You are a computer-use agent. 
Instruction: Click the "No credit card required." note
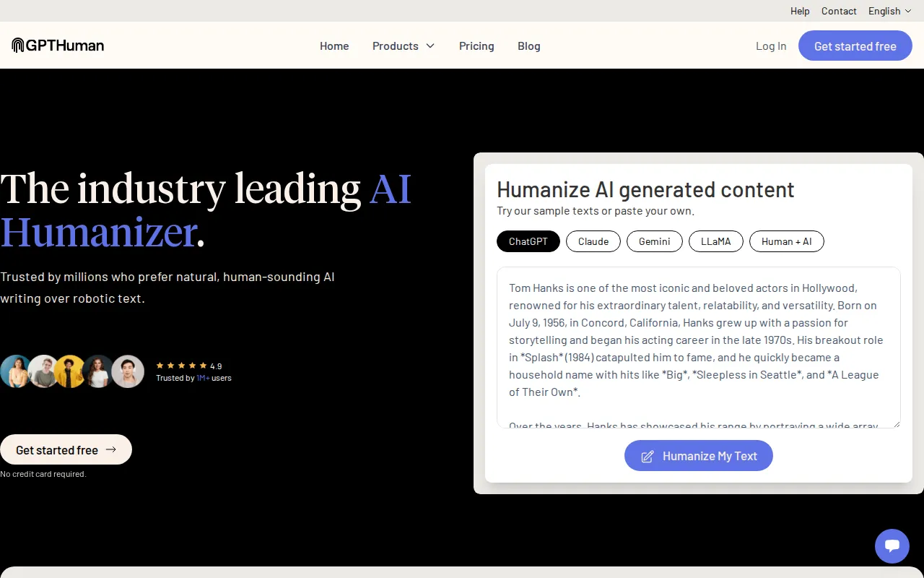43,474
